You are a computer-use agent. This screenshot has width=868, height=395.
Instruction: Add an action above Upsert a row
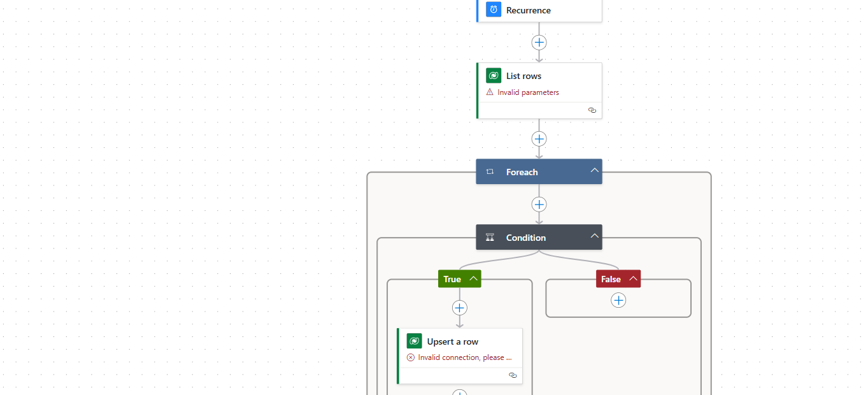pyautogui.click(x=459, y=308)
